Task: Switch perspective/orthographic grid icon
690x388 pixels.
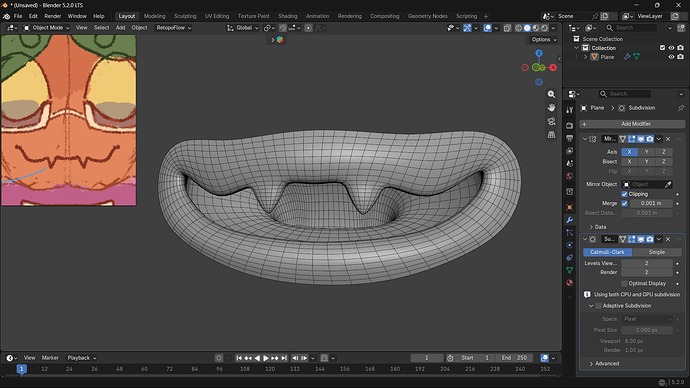Action: (x=551, y=135)
